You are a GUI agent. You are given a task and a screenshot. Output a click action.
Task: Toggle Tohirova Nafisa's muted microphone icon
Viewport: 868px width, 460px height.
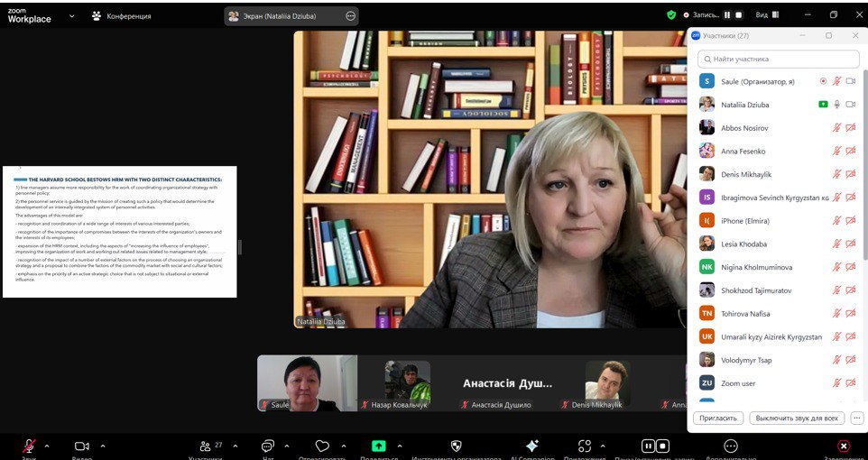837,314
